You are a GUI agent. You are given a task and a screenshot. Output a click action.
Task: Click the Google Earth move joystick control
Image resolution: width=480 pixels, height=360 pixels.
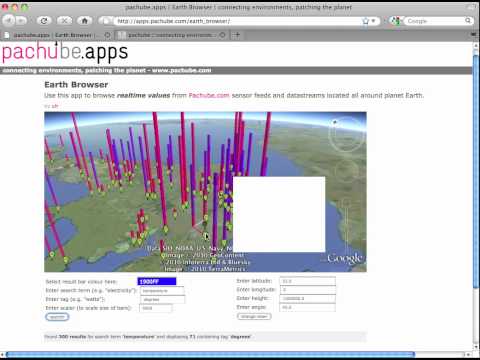pos(347,171)
